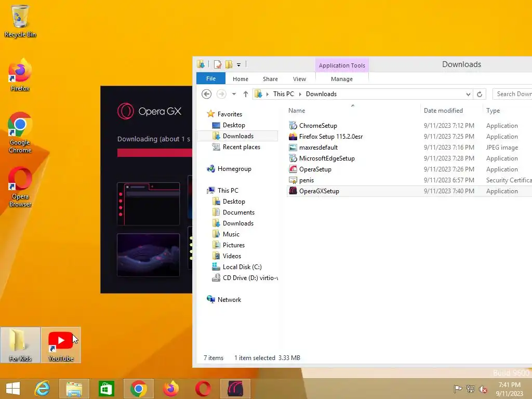532x399 pixels.
Task: Open the Share ribbon tab
Action: (x=270, y=79)
